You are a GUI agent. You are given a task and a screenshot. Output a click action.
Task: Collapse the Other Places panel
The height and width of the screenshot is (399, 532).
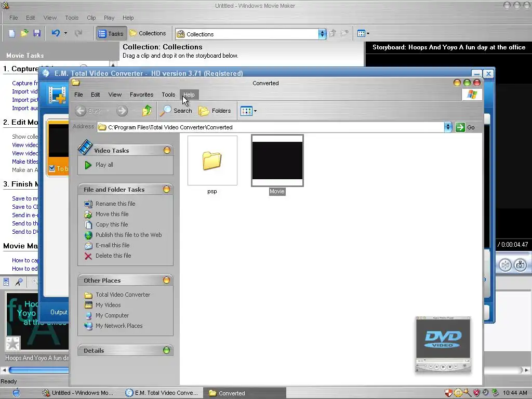tap(166, 280)
